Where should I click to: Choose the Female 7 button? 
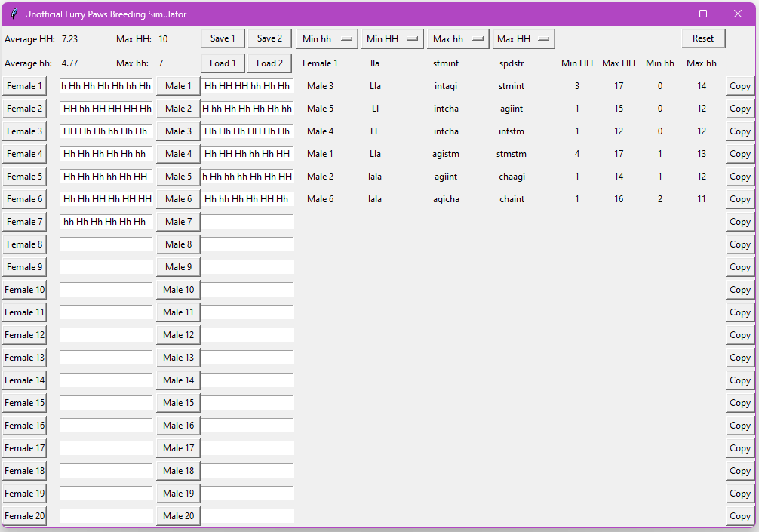(25, 222)
